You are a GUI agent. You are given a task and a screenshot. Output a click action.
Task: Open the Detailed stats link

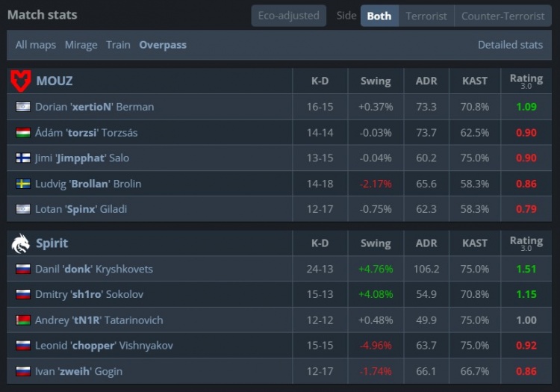[x=510, y=45]
